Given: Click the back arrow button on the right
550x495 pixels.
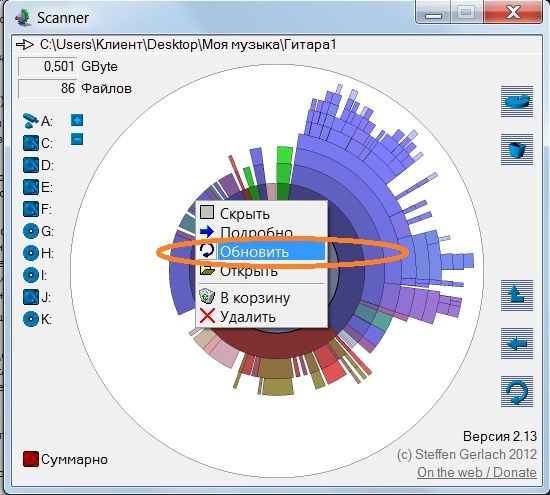Looking at the screenshot, I should click(517, 343).
